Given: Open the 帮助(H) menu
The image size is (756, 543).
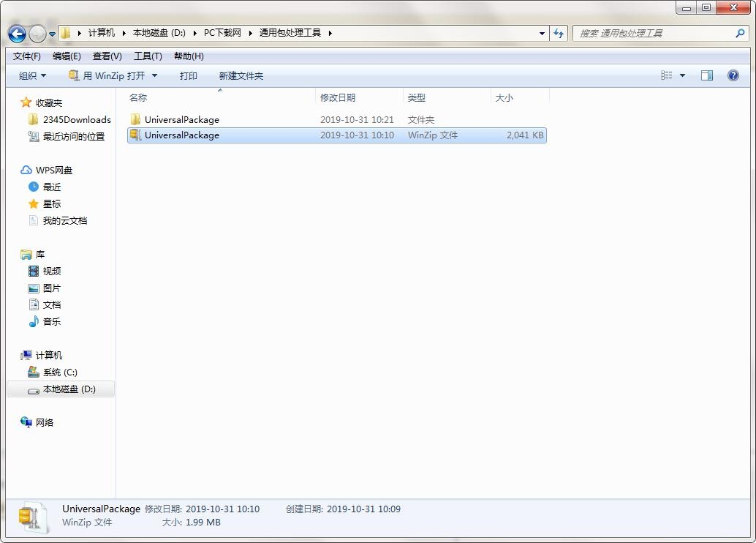Looking at the screenshot, I should pos(189,56).
